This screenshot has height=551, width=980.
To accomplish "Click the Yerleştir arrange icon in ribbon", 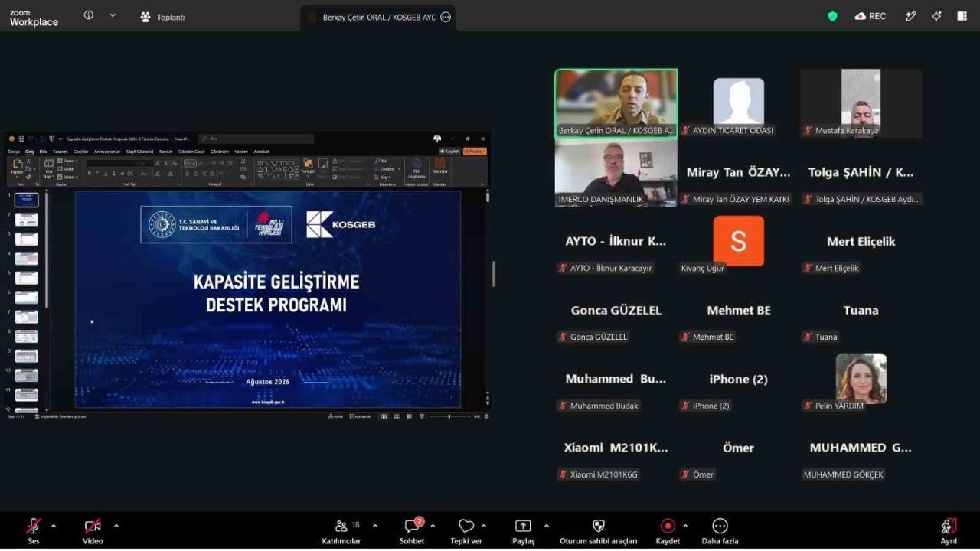I will pos(308,166).
